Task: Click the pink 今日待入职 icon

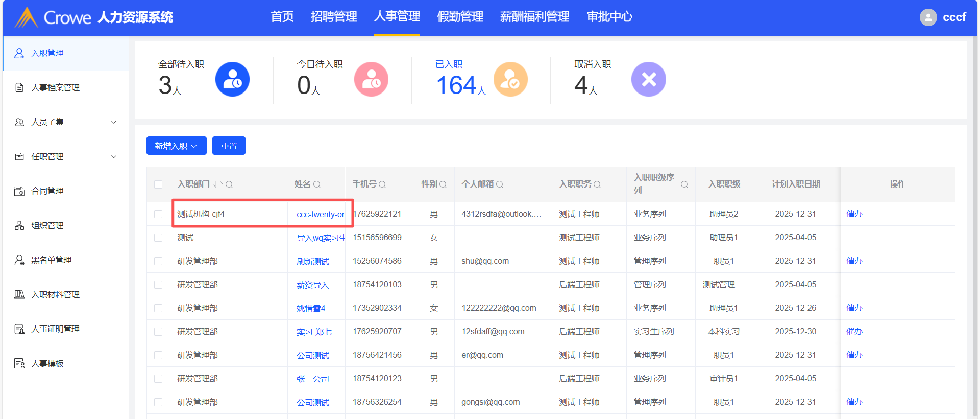Action: [x=371, y=79]
